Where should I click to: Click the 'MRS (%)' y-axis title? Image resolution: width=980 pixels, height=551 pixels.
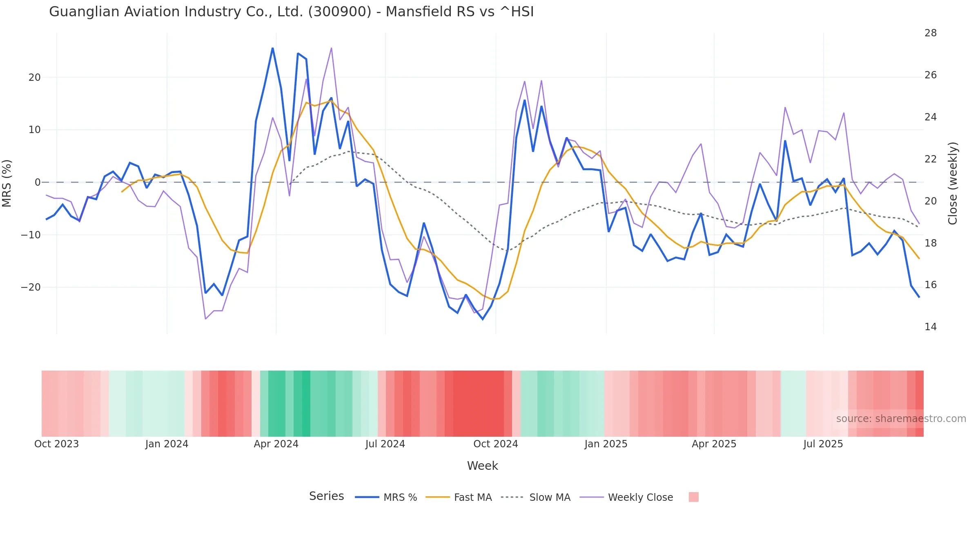[x=7, y=183]
